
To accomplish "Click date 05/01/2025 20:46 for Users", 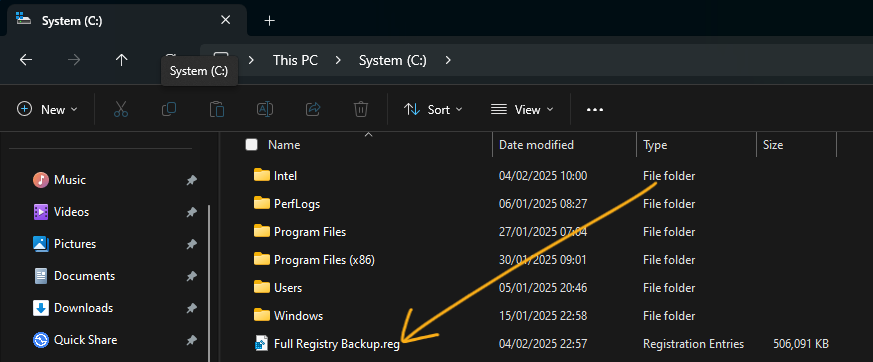I will point(543,288).
